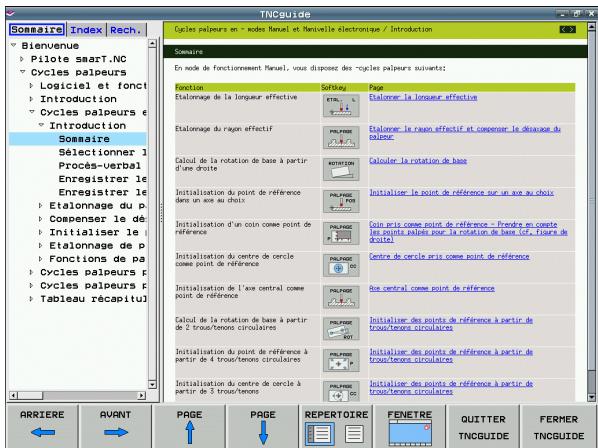Open link Axe central comme point de référence
The image size is (598, 448).
[x=432, y=288]
